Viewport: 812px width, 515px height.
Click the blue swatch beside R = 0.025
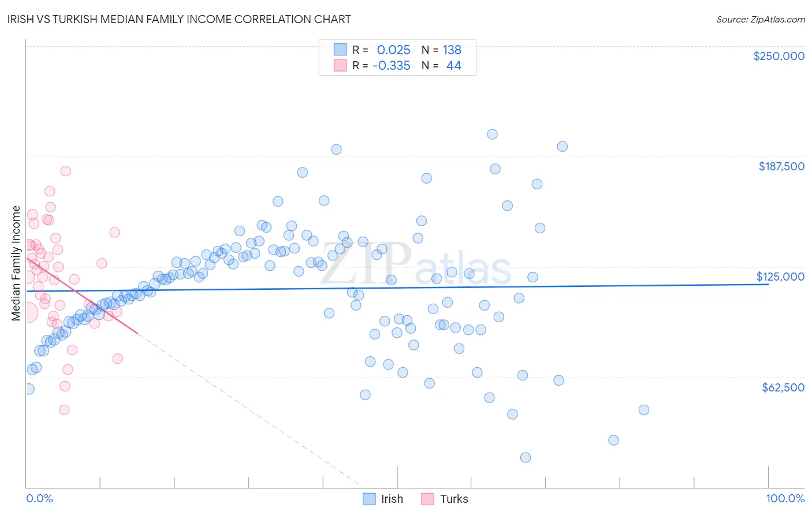340,50
